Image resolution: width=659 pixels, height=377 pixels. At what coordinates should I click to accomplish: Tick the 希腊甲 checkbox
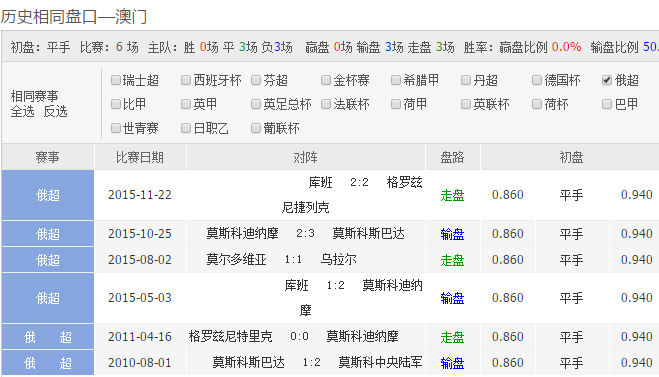396,80
